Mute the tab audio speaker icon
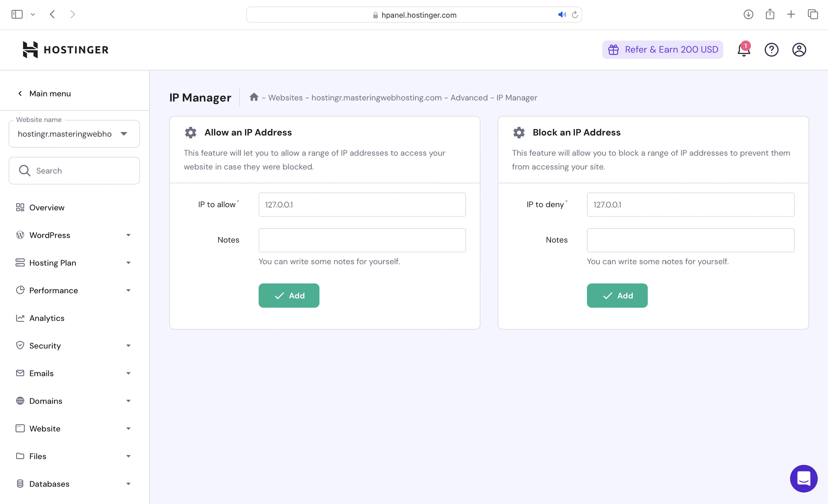Viewport: 828px width, 504px height. point(562,15)
